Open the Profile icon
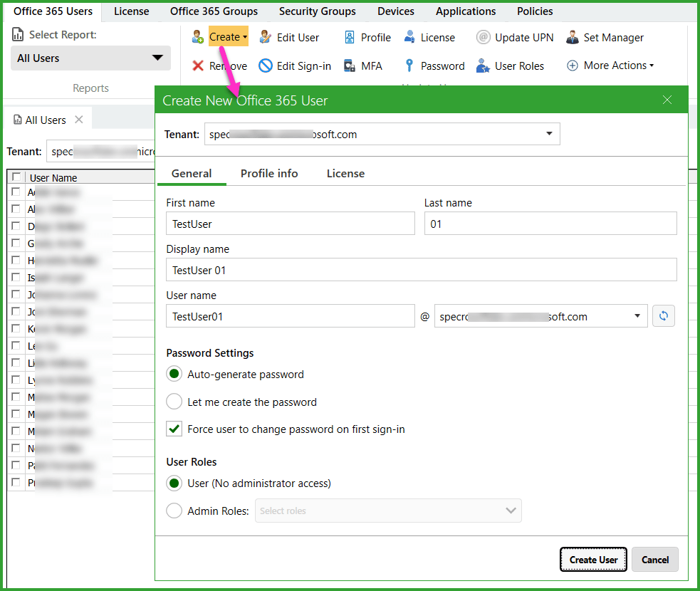This screenshot has width=700, height=591. (350, 38)
